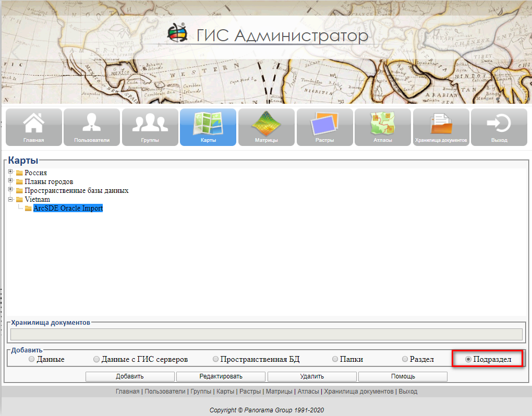Click the Атласы footer link
The width and height of the screenshot is (532, 416).
(x=308, y=391)
